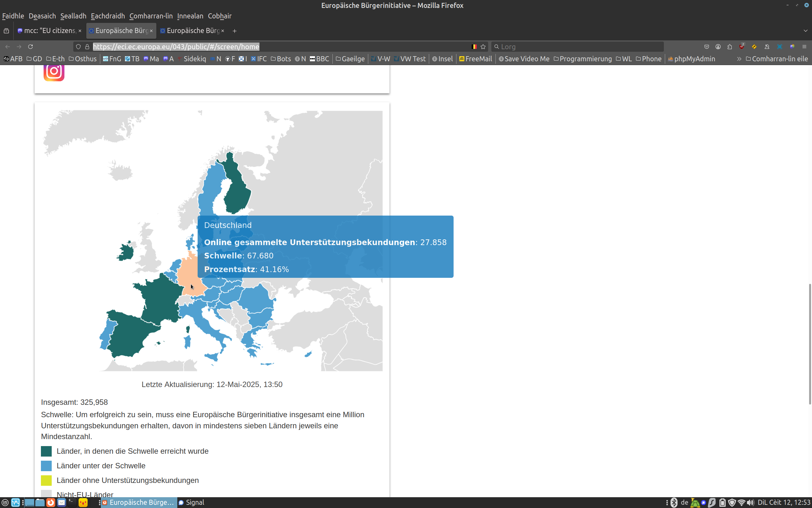Show more bookmarks via overflow chevron
This screenshot has height=508, width=812.
click(x=739, y=59)
